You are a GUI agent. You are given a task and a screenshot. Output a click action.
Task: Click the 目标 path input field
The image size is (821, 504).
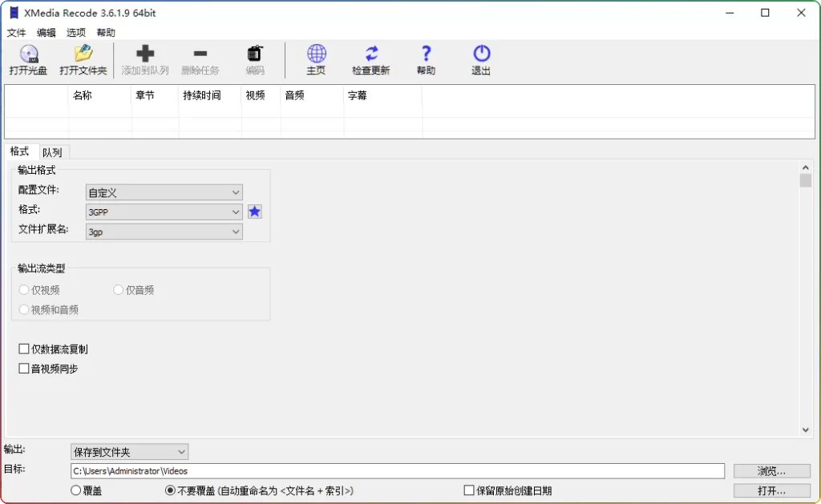coord(397,471)
